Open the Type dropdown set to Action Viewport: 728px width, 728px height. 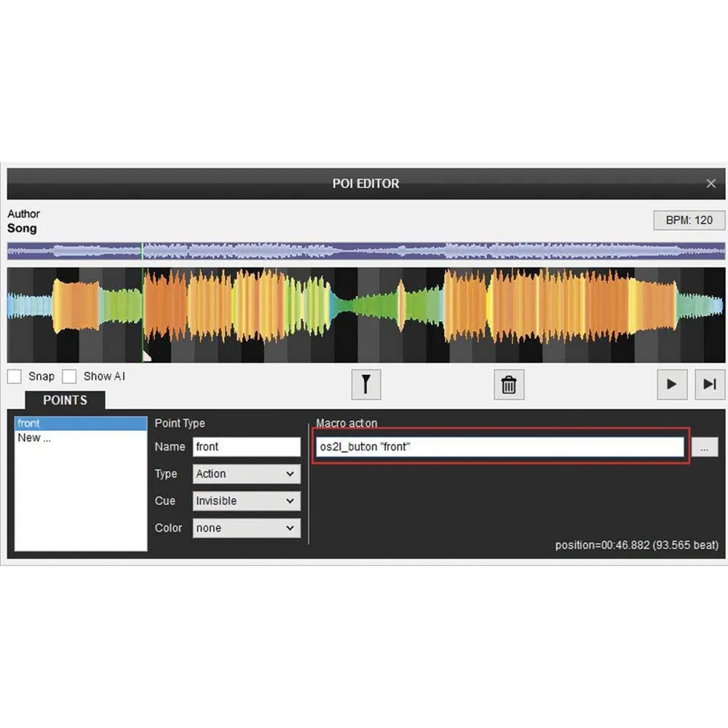[246, 474]
